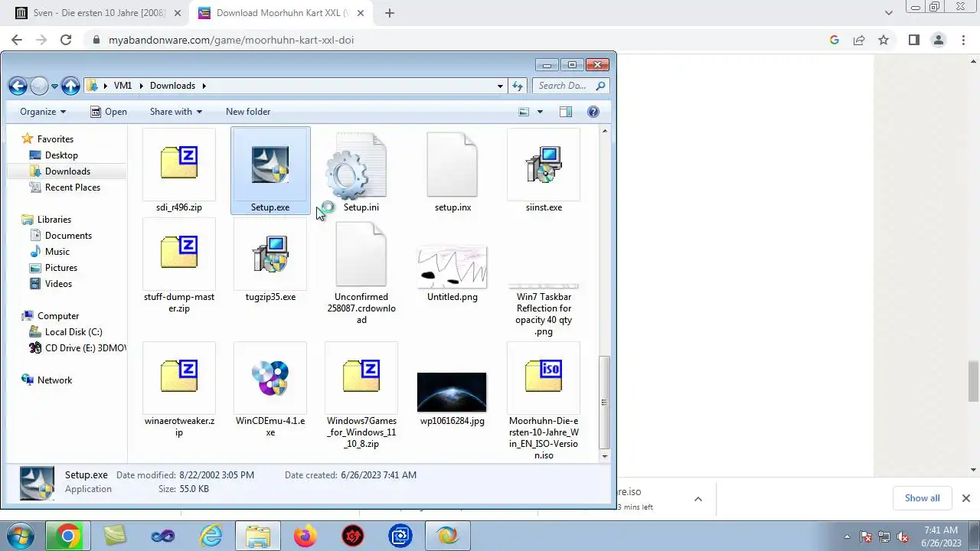This screenshot has height=551, width=980.
Task: Select the wp10616284.jpg wallpaper thumbnail
Action: coord(452,392)
